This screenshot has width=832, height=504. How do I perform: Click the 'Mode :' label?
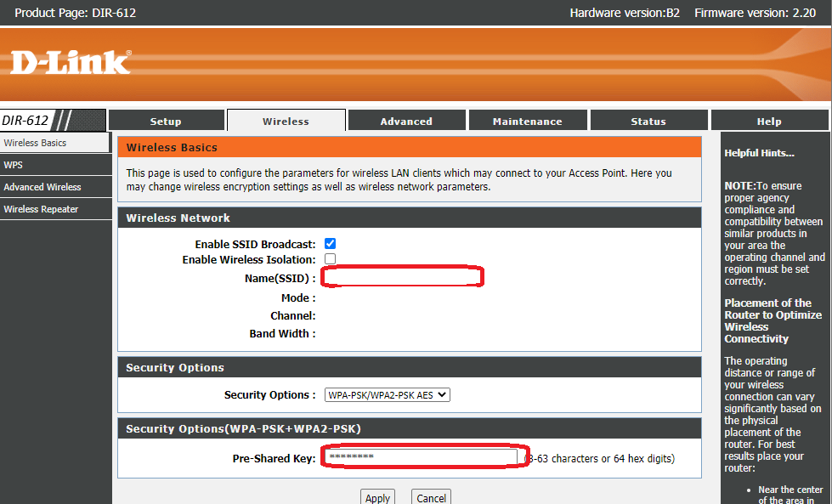(298, 297)
